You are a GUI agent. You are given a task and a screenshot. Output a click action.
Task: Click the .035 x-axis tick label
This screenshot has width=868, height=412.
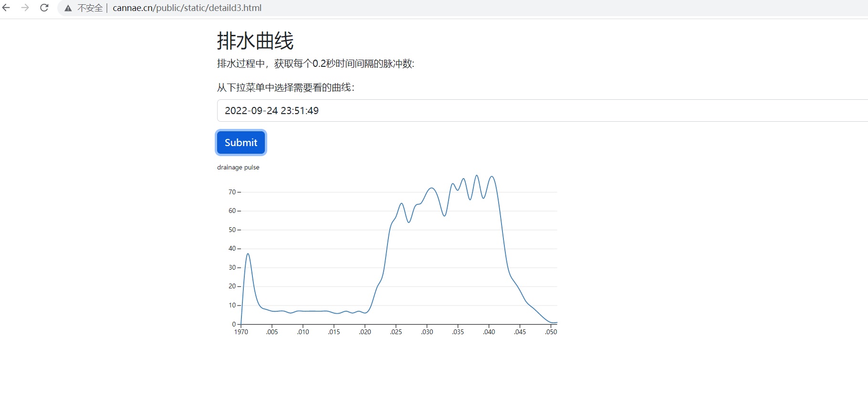coord(458,332)
